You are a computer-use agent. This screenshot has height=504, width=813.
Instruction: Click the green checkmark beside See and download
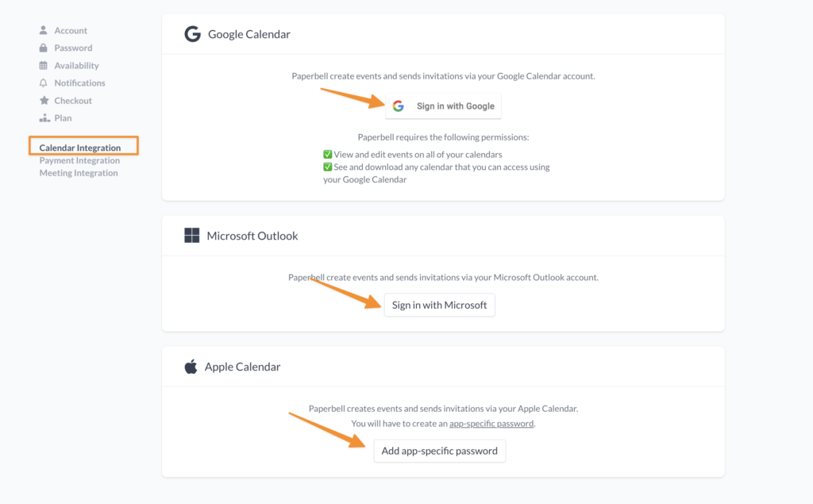(328, 167)
